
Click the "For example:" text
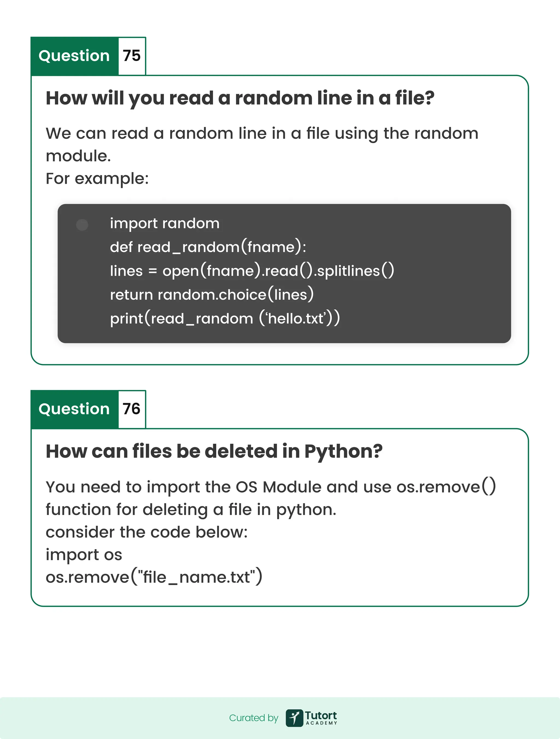(x=97, y=179)
